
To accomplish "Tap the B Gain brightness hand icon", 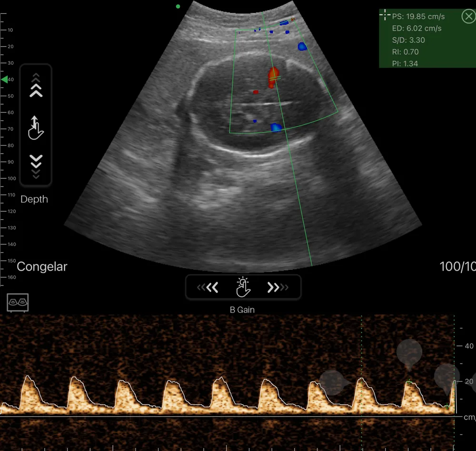I will tap(243, 287).
